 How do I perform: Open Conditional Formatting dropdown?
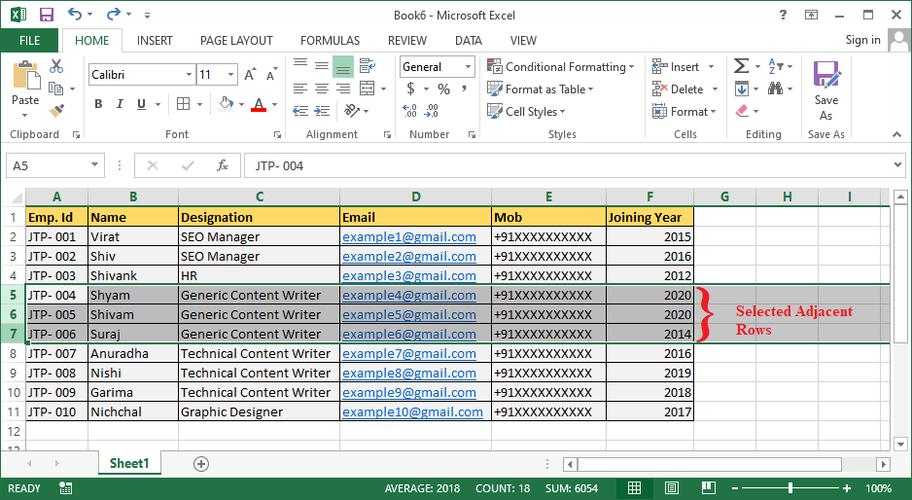click(x=560, y=67)
